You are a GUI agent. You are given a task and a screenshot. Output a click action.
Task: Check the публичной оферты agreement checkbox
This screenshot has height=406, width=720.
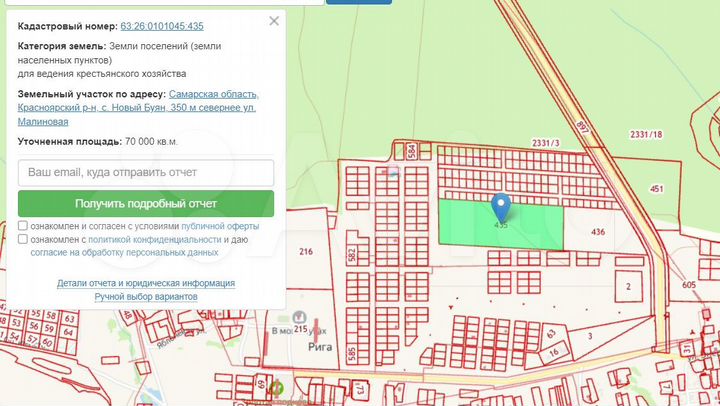point(23,226)
